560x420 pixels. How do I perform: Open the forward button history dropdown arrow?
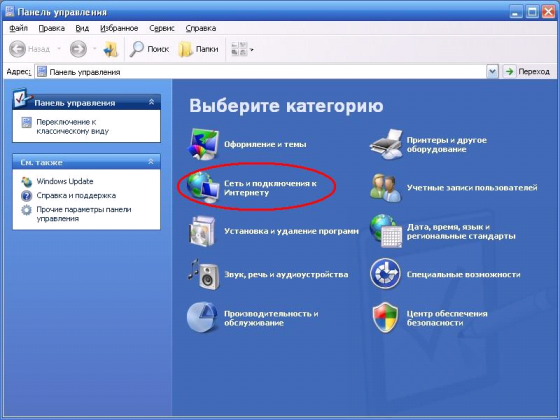(95, 49)
